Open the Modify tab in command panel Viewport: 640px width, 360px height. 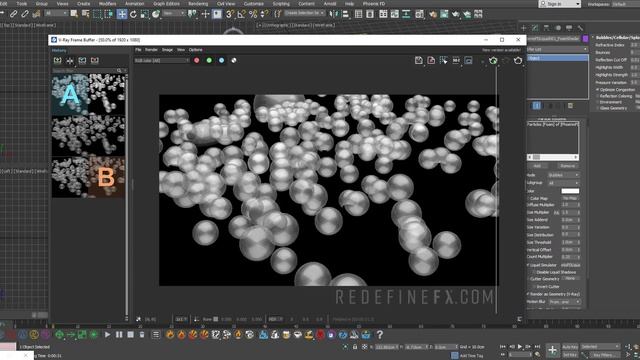[x=535, y=28]
